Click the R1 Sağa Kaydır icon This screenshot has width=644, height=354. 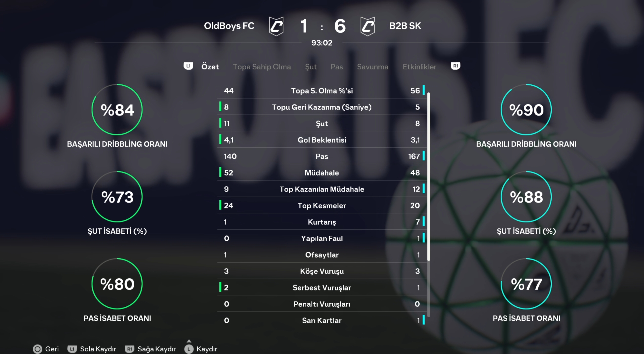point(129,349)
